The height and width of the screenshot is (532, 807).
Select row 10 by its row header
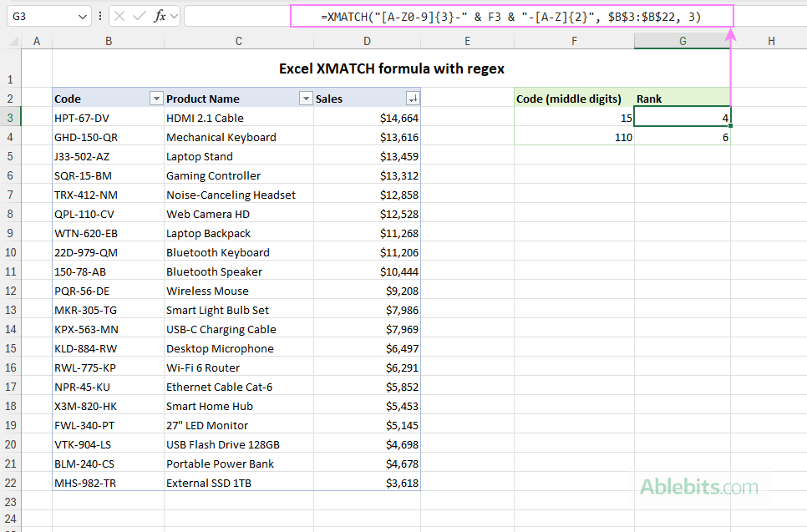tap(10, 252)
